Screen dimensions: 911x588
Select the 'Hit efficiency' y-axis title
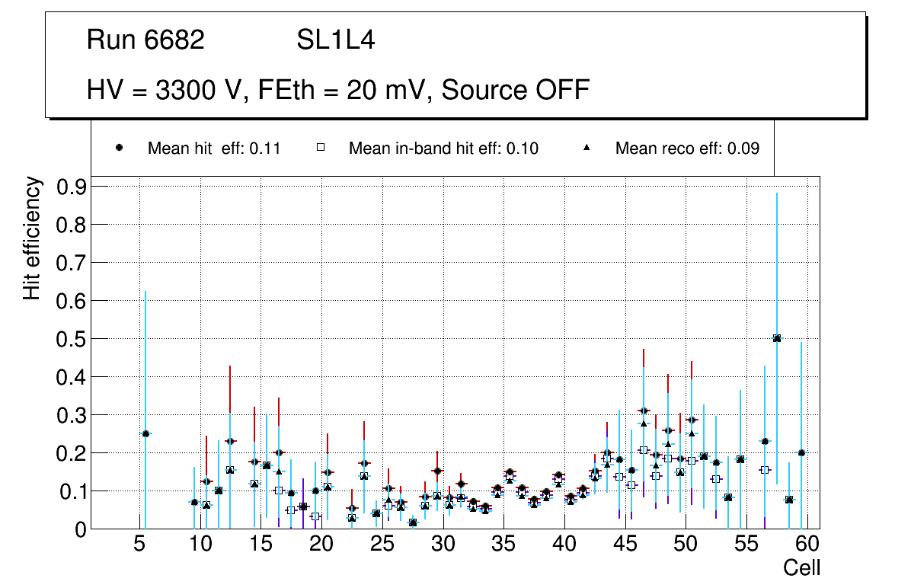point(32,238)
